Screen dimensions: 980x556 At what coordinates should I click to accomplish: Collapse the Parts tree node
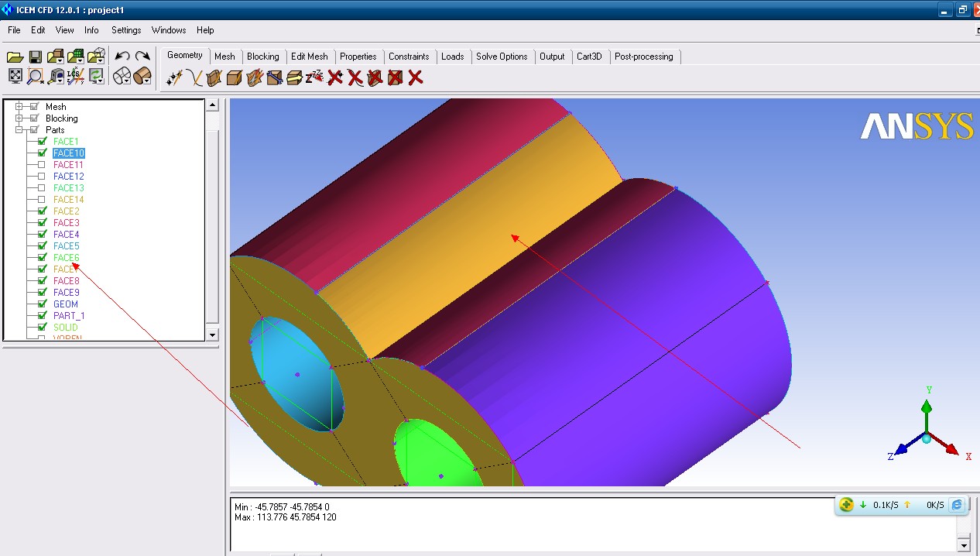pyautogui.click(x=20, y=130)
